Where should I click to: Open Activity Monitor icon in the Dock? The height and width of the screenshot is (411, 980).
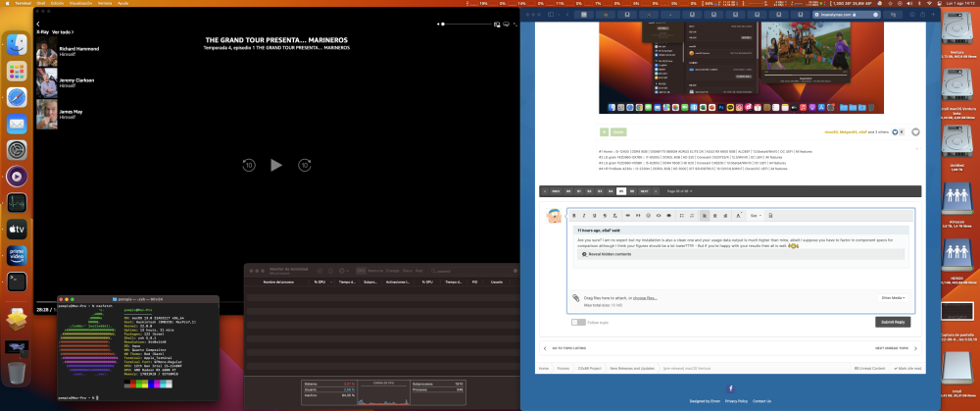[17, 203]
